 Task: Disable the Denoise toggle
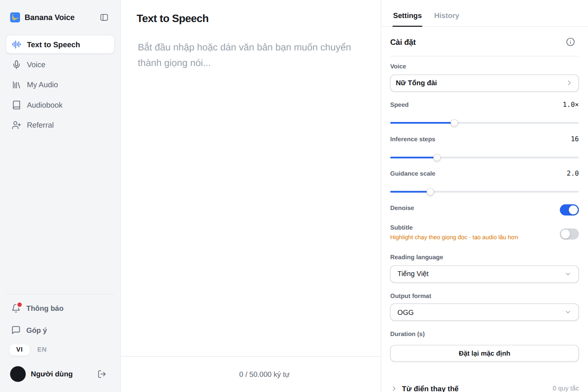click(569, 210)
